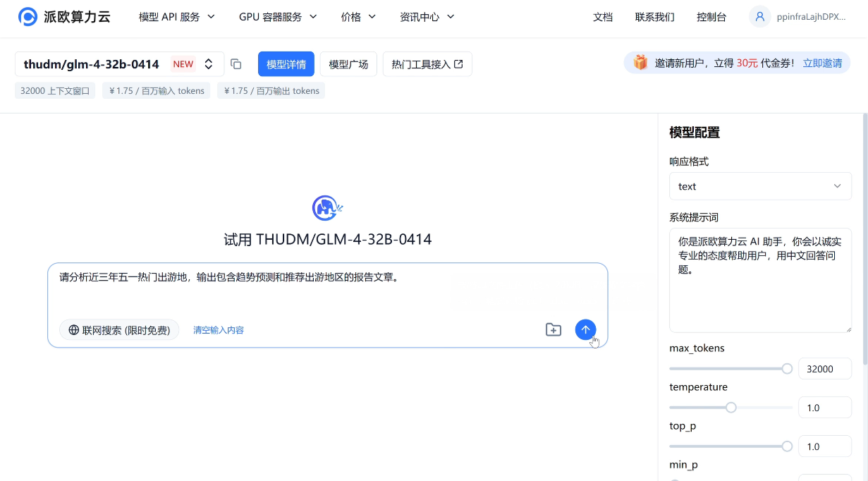Screen dimensions: 868x481
Task: Click 清空输入内容 to clear the prompt
Action: 219,330
